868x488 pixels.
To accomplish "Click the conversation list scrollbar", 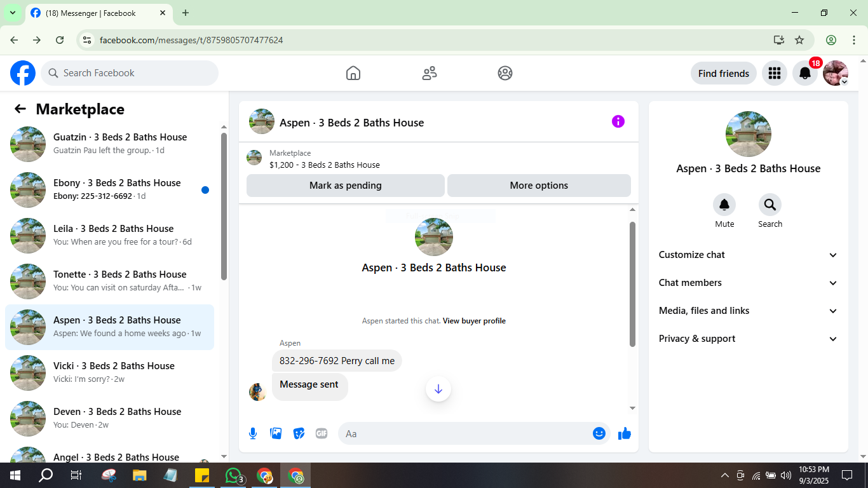I will pos(224,206).
